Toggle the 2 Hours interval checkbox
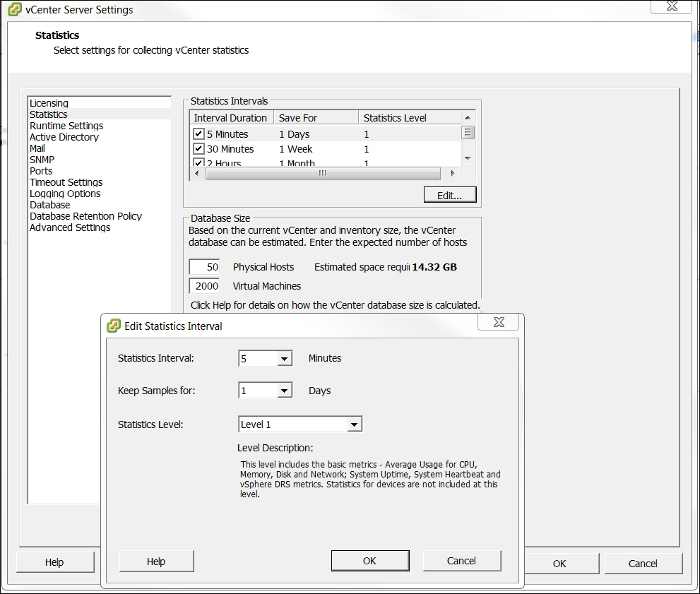700x594 pixels. coord(198,162)
